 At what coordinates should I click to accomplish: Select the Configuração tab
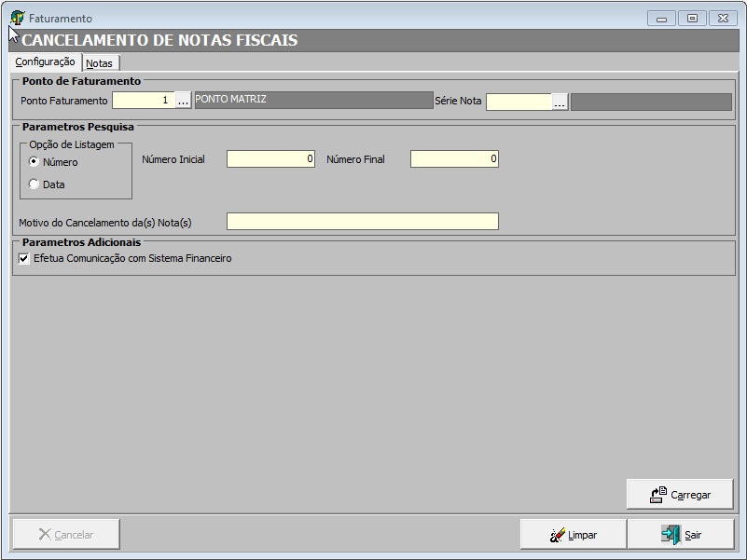(x=45, y=61)
